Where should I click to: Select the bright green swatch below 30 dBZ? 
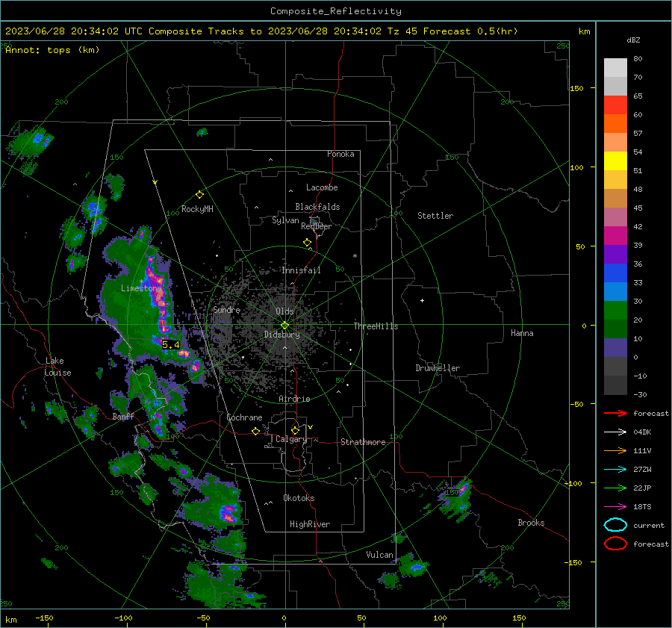615,311
